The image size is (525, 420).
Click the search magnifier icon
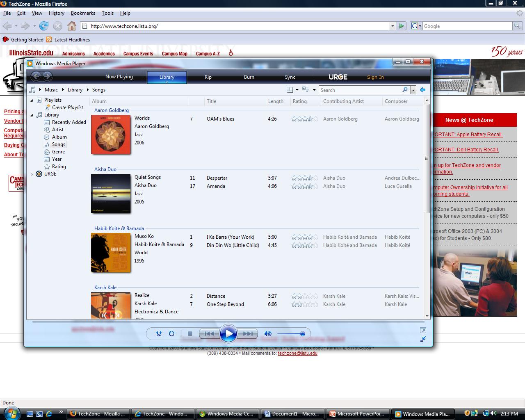[404, 90]
